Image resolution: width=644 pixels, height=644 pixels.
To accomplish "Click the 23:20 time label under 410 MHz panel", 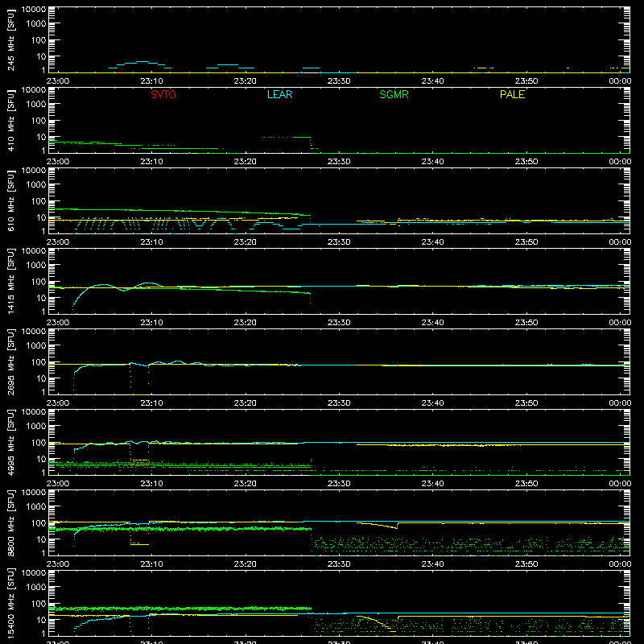I will click(x=246, y=162).
